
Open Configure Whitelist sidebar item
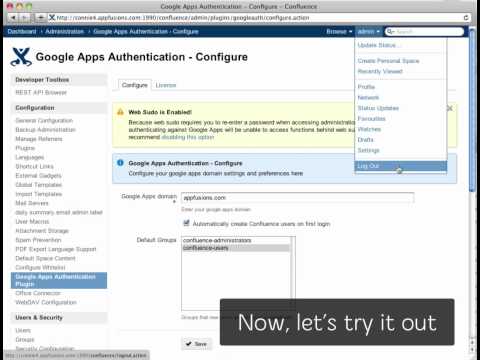40,268
